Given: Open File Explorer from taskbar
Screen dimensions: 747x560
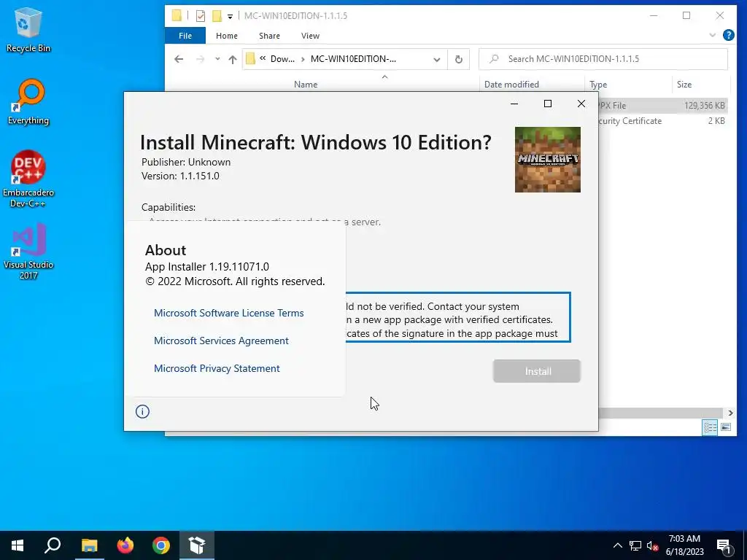Looking at the screenshot, I should click(x=89, y=545).
